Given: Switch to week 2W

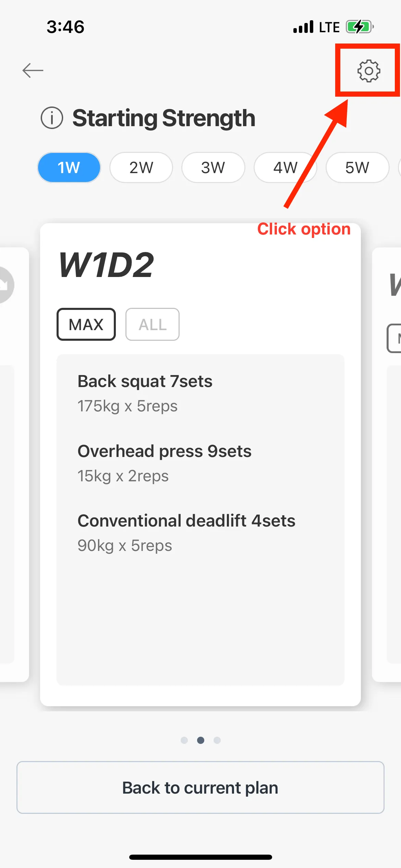Looking at the screenshot, I should (141, 168).
